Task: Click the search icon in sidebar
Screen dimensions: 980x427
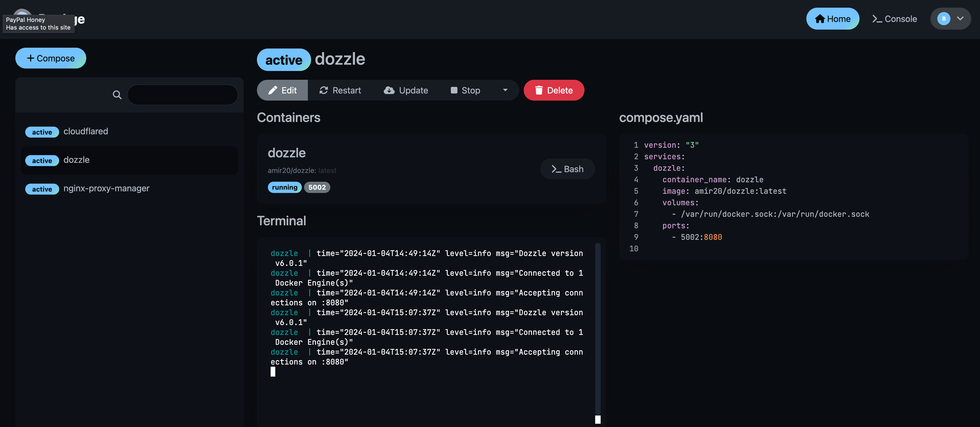Action: (x=117, y=94)
